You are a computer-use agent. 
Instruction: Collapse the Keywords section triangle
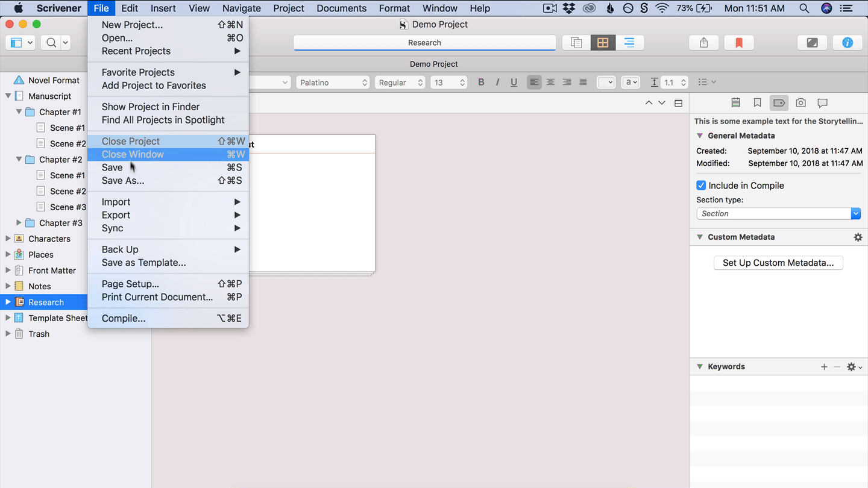[700, 367]
